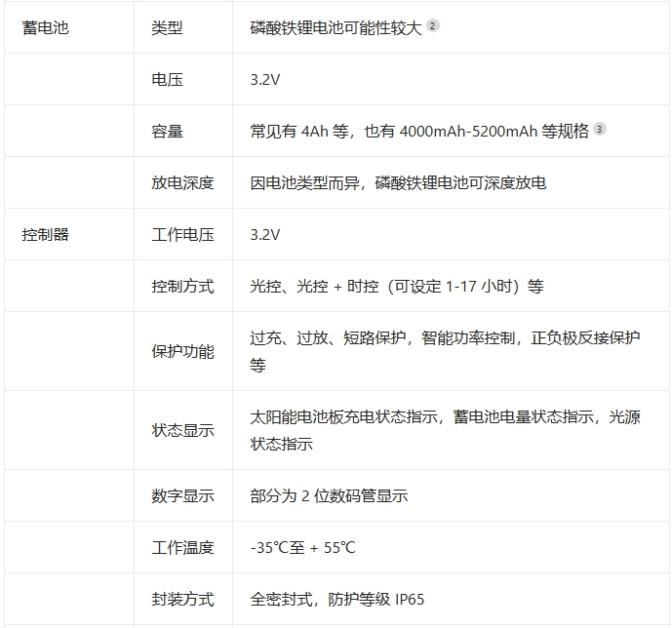Click the 3.2V value beside 电压
Viewport: 672px width, 628px height.
(x=265, y=79)
